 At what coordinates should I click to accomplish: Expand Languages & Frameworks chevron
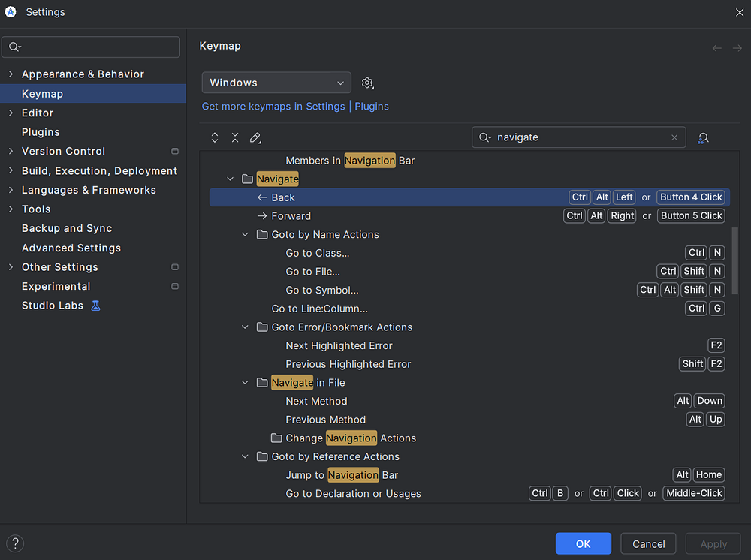pyautogui.click(x=11, y=190)
